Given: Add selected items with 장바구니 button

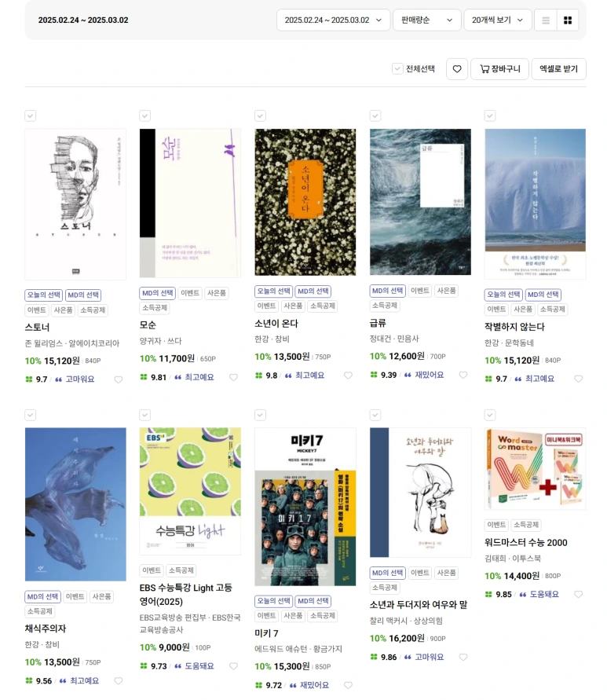Looking at the screenshot, I should [500, 69].
